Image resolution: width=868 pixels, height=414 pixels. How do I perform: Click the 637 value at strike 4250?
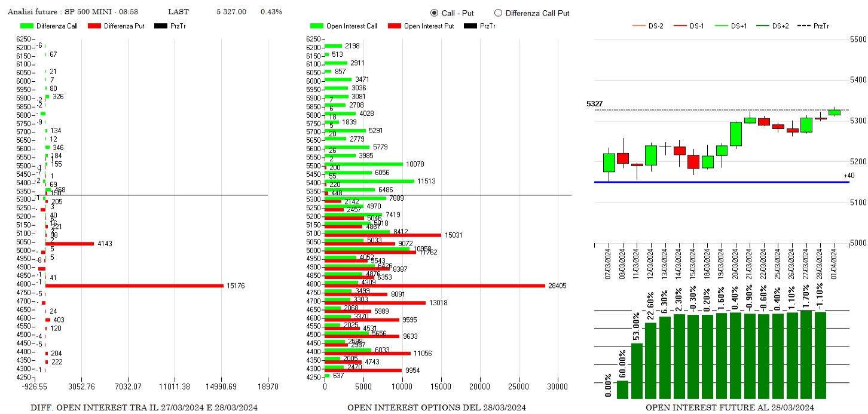338,375
